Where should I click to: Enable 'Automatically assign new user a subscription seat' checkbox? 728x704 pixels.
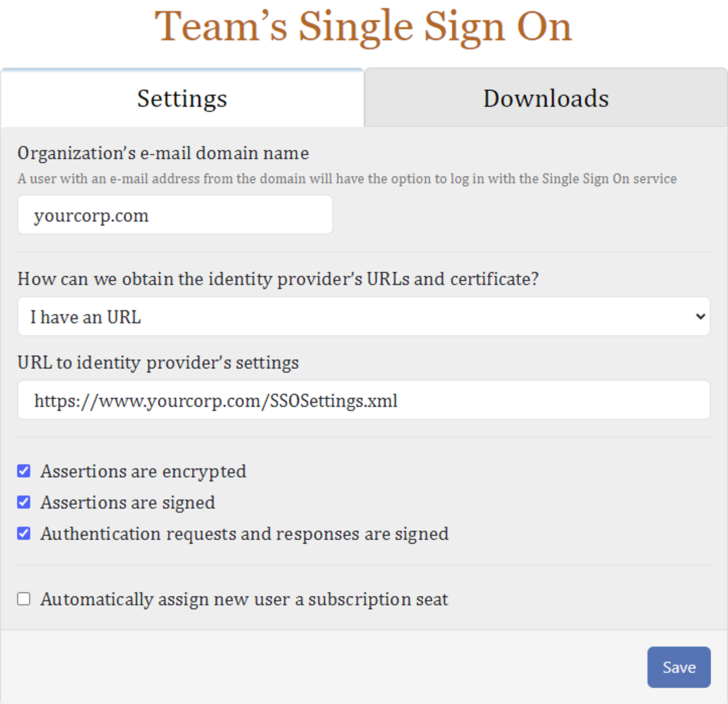[x=24, y=599]
